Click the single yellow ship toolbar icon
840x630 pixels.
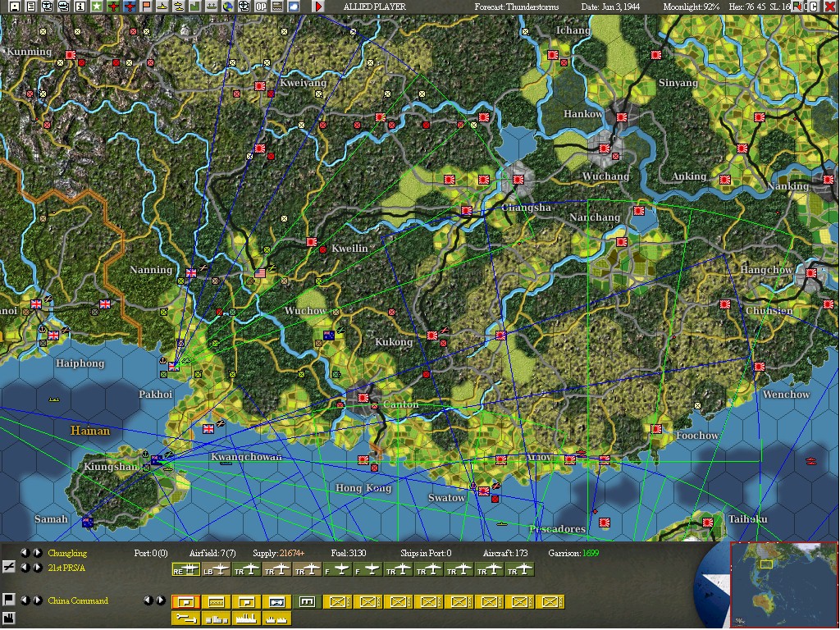[x=162, y=7]
